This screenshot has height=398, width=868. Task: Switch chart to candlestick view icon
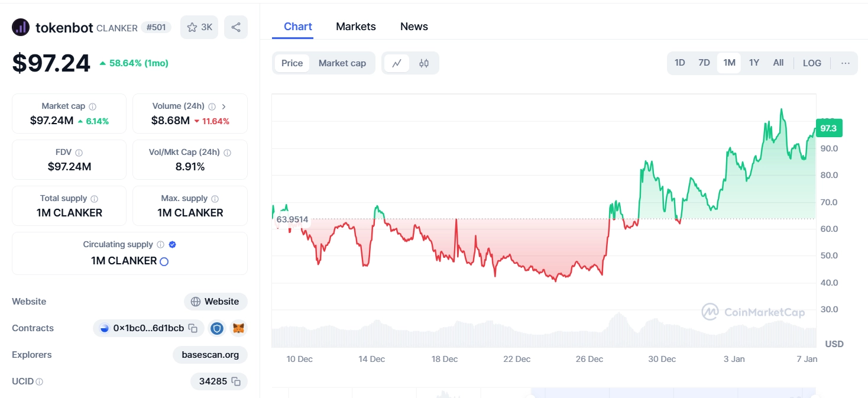(x=424, y=63)
